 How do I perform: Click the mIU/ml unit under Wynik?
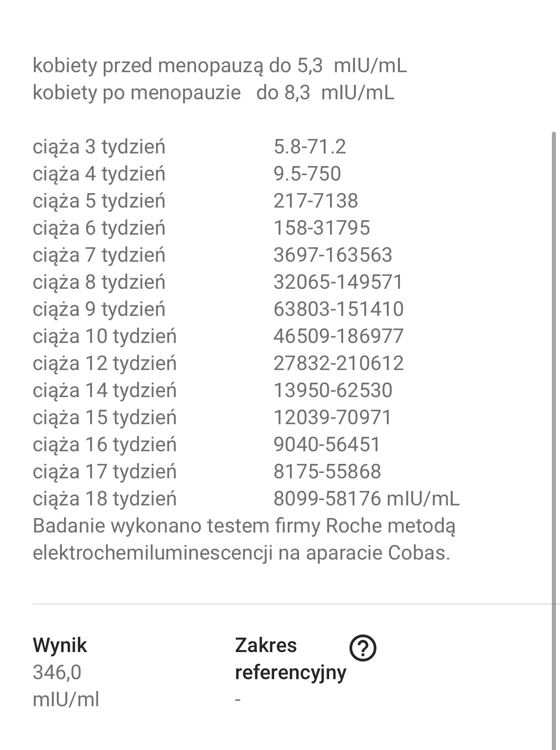[66, 699]
